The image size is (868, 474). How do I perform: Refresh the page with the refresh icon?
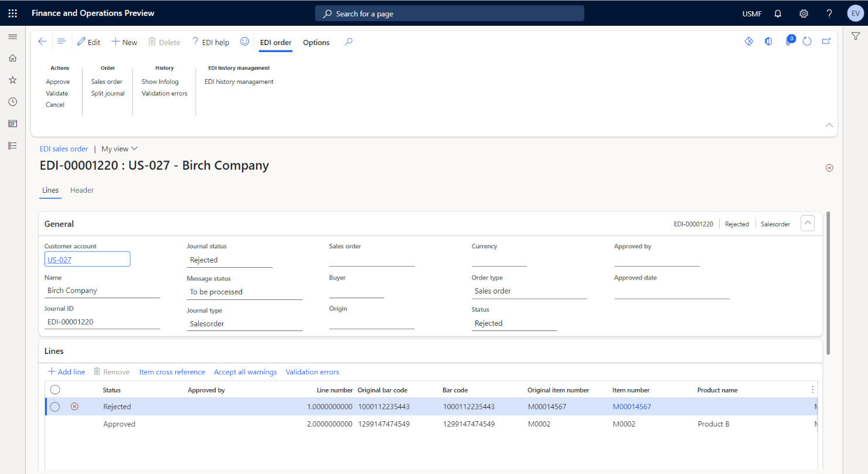point(807,41)
